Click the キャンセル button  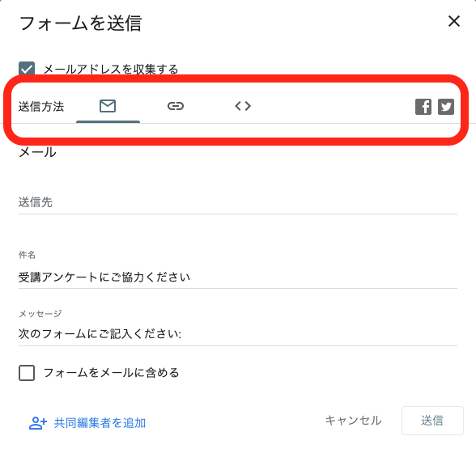point(353,421)
